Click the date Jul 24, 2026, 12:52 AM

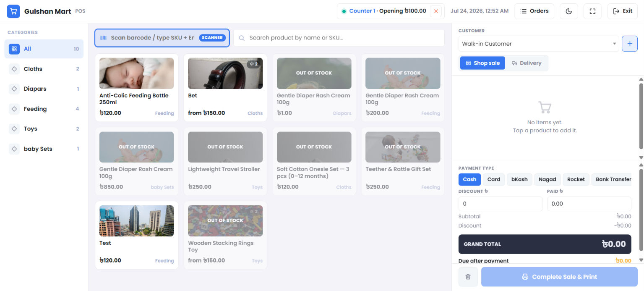point(480,11)
